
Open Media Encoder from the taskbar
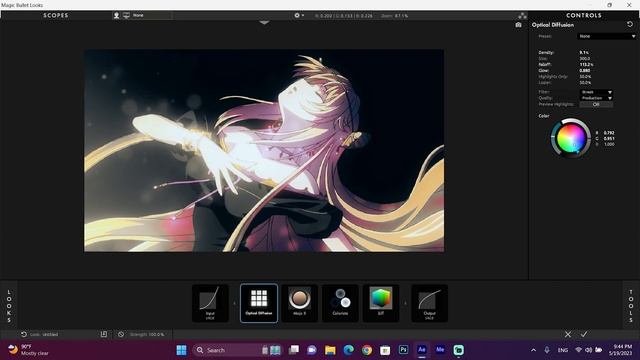pyautogui.click(x=440, y=350)
